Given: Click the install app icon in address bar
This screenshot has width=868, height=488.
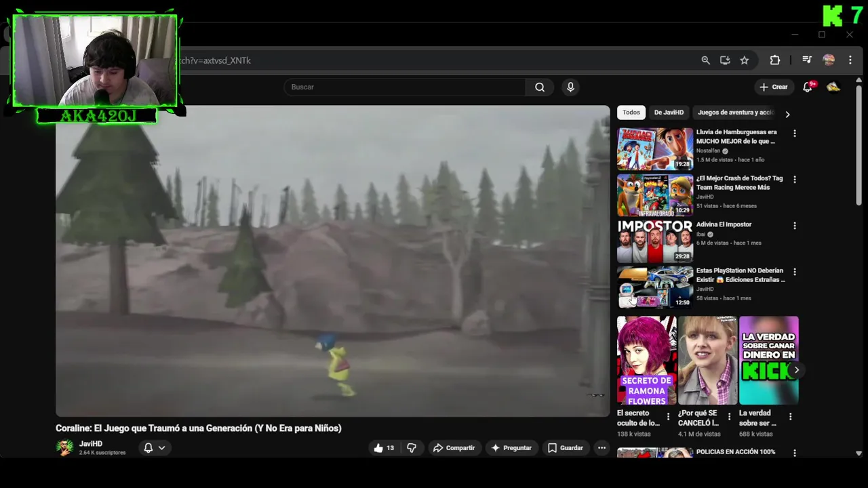Looking at the screenshot, I should click(725, 60).
